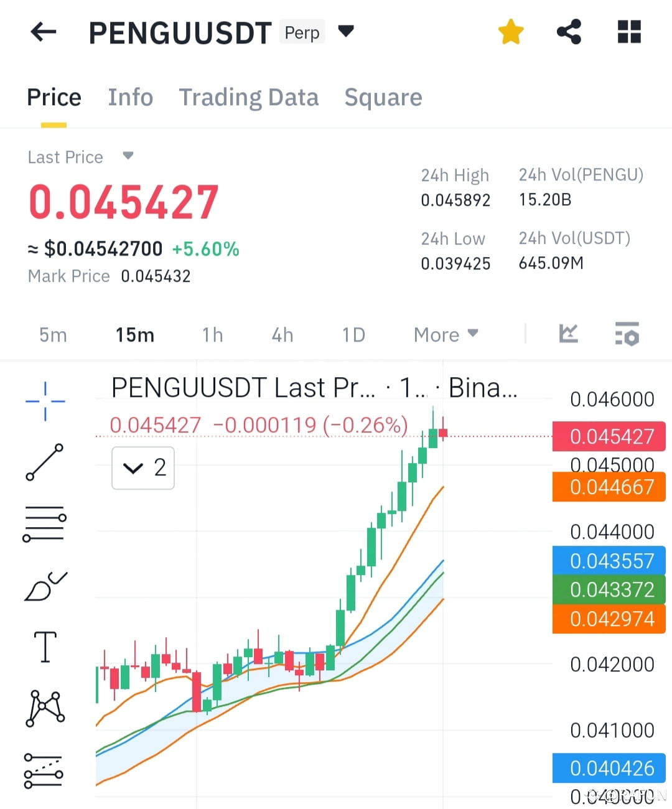The height and width of the screenshot is (809, 672).
Task: Open the trading pair selector dropdown
Action: [x=346, y=32]
